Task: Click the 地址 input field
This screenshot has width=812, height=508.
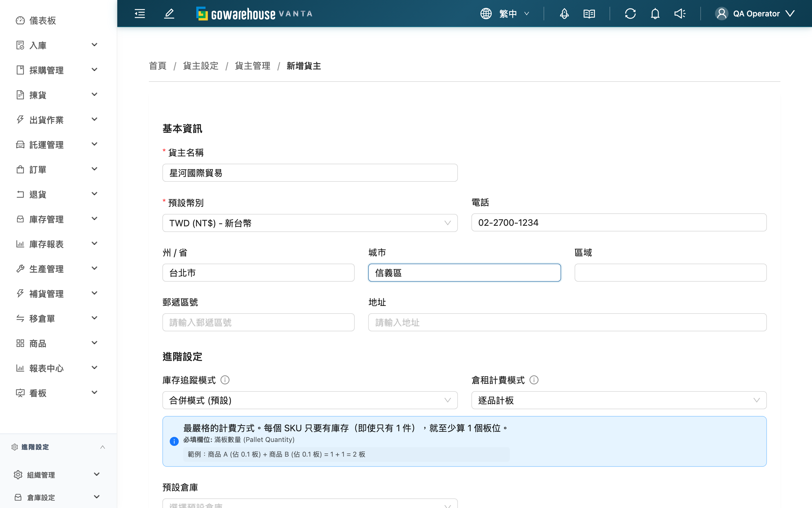Action: click(x=567, y=322)
